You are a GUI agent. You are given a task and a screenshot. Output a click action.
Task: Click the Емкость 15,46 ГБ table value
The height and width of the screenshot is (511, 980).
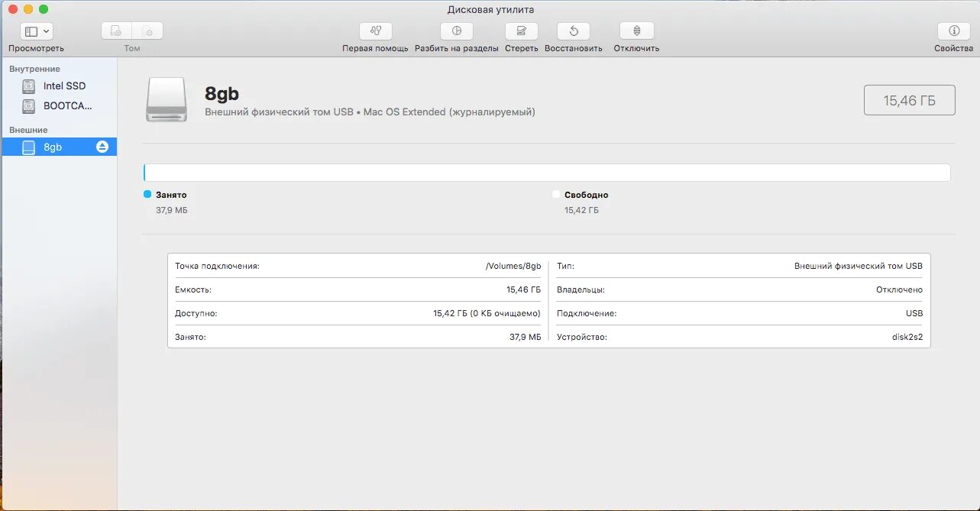(x=523, y=289)
